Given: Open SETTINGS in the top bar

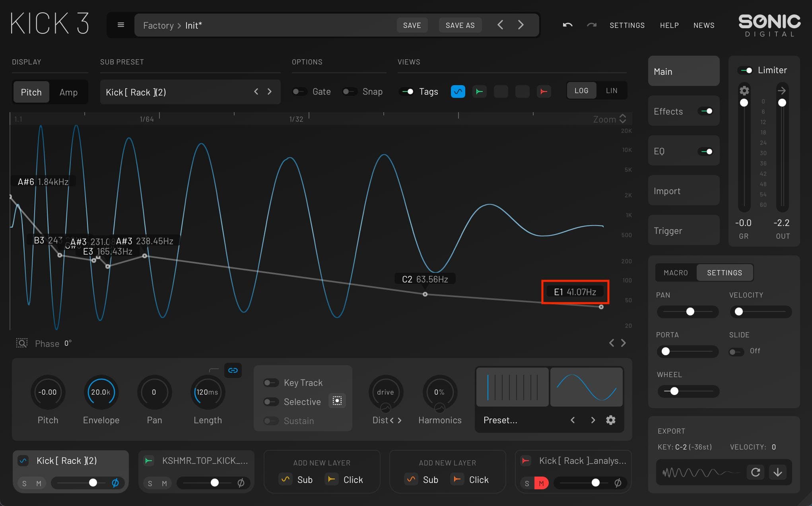Looking at the screenshot, I should pyautogui.click(x=627, y=25).
